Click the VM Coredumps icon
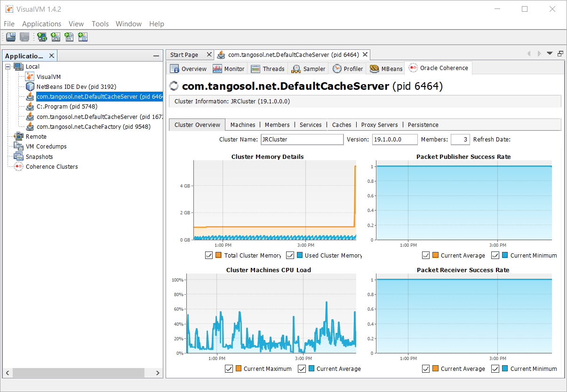The height and width of the screenshot is (392, 567). pos(18,146)
